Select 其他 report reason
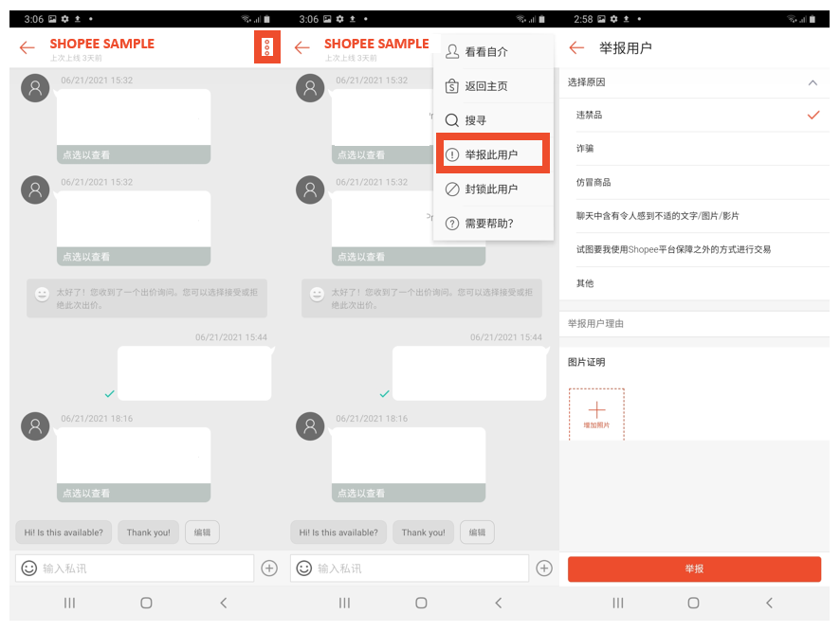Screen dimensions: 840x632 694,283
